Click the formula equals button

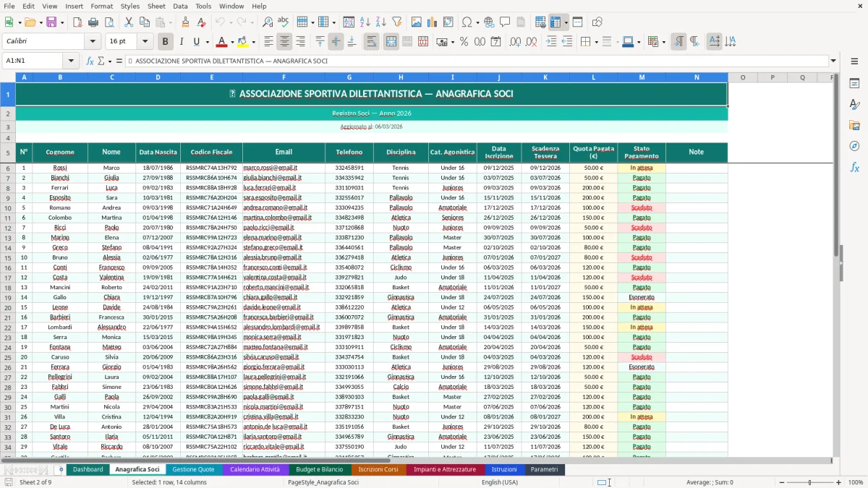(x=118, y=61)
